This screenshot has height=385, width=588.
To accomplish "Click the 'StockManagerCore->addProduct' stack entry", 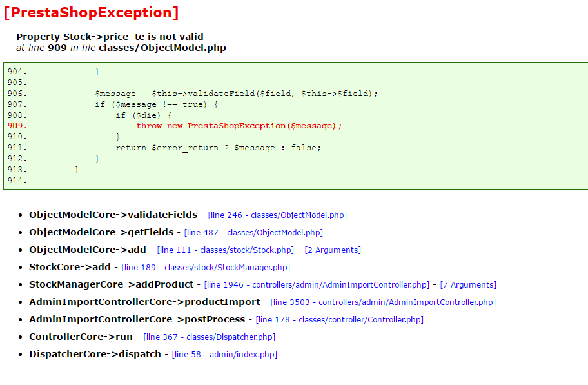I will [x=112, y=284].
